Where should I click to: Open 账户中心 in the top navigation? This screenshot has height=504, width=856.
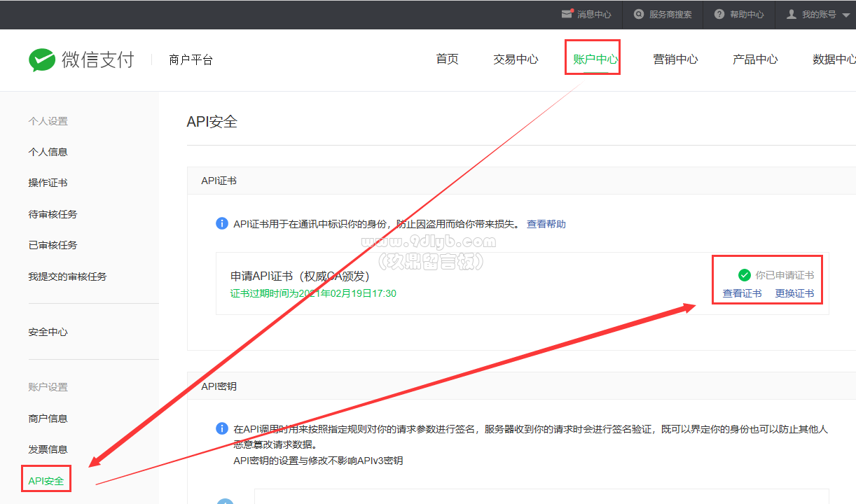[595, 59]
